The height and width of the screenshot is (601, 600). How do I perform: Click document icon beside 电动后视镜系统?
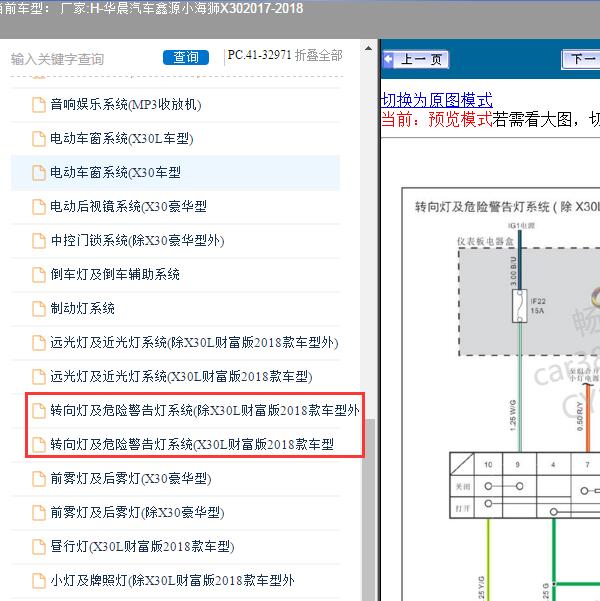(x=39, y=207)
